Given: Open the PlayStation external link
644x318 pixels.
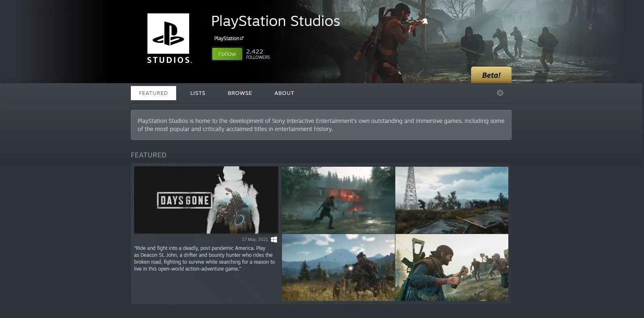Looking at the screenshot, I should [x=229, y=39].
